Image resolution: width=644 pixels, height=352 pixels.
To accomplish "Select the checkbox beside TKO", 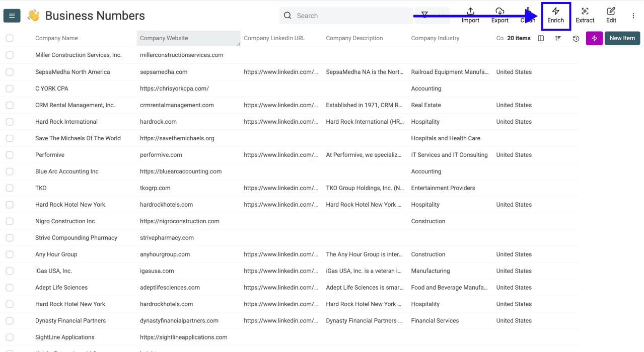I will tap(9, 188).
